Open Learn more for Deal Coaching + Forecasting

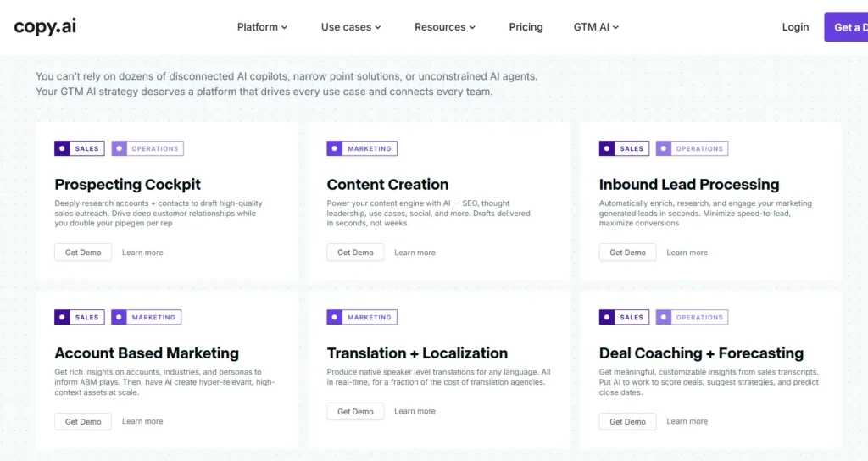pos(687,421)
